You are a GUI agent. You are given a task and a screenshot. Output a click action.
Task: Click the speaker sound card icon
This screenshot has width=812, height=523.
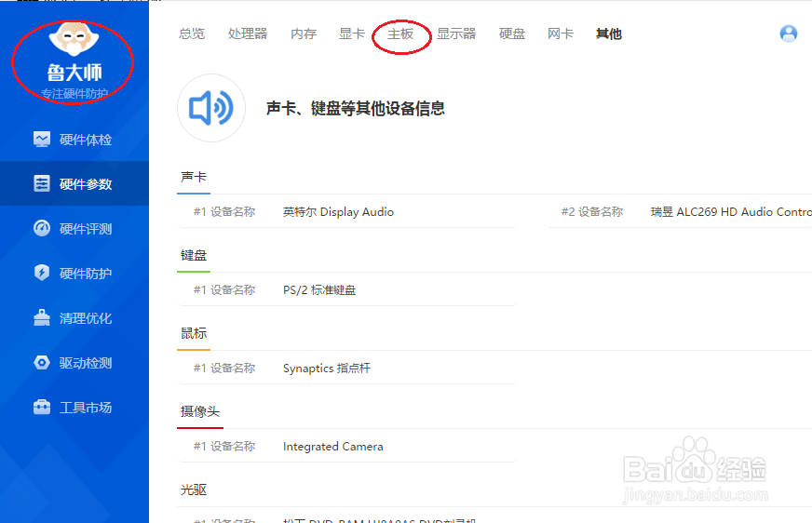[x=211, y=108]
